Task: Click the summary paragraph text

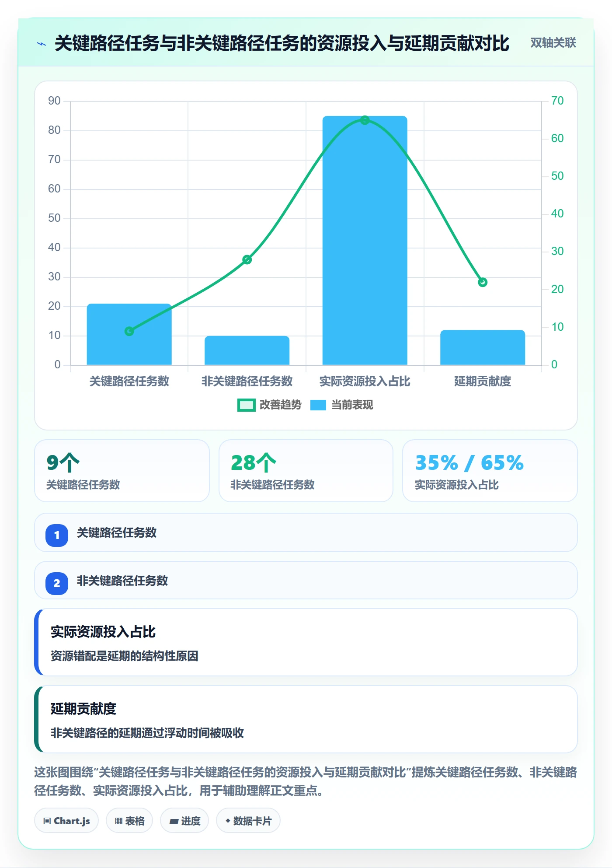Action: coord(306,781)
